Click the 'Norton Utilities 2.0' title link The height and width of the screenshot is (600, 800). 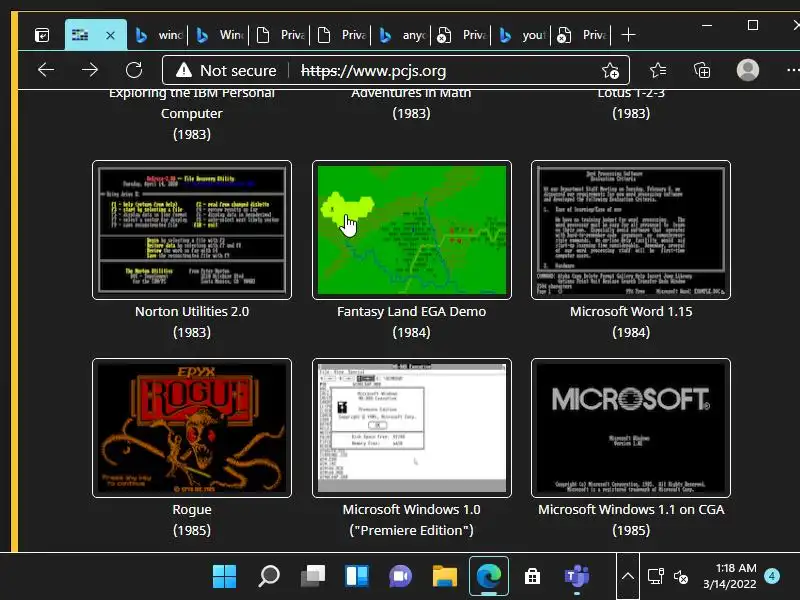192,311
